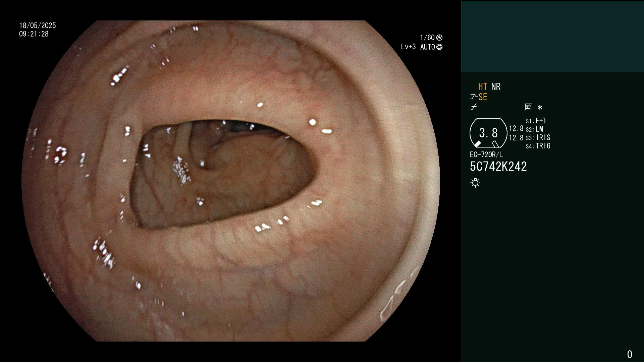Click the 5C742K242 serial number
The image size is (644, 362).
point(498,167)
